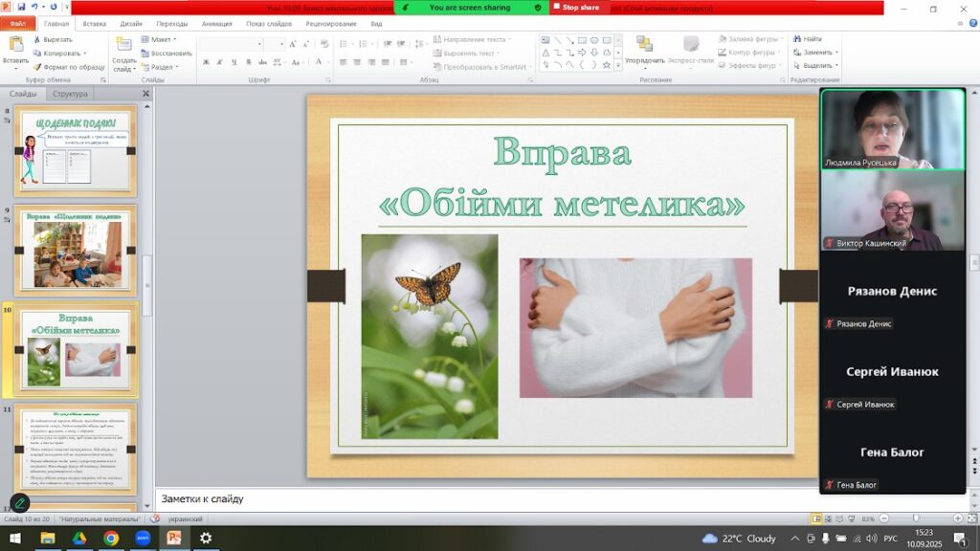This screenshot has height=551, width=980.
Task: Click the Создать слайд icon
Action: coord(123,46)
